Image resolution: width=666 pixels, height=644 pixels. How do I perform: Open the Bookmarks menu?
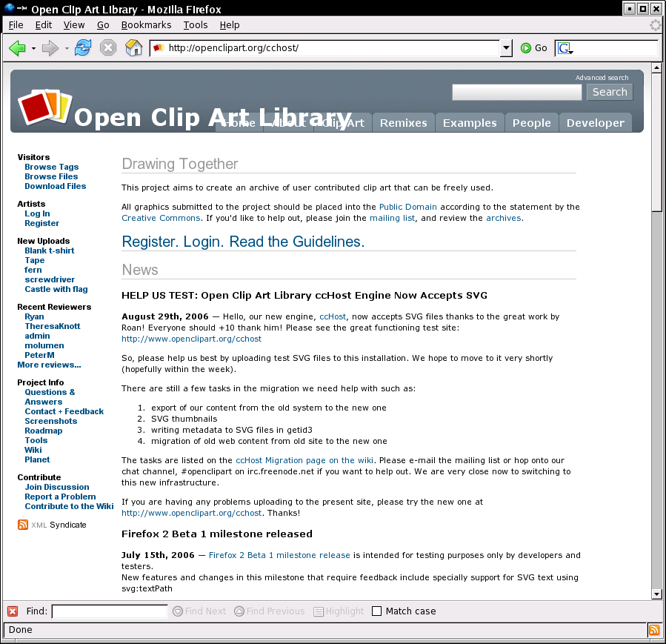click(x=146, y=24)
